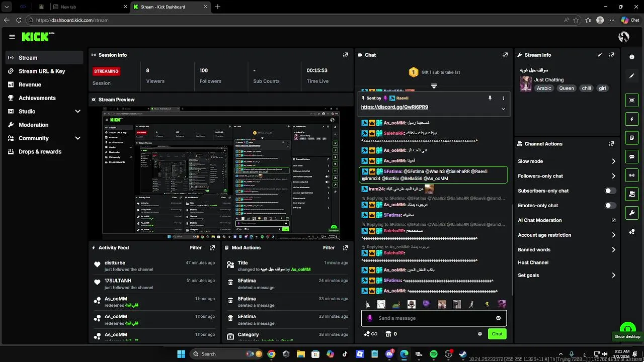The image size is (644, 362).
Task: Open AI Chat Moderation external link
Action: click(x=613, y=220)
